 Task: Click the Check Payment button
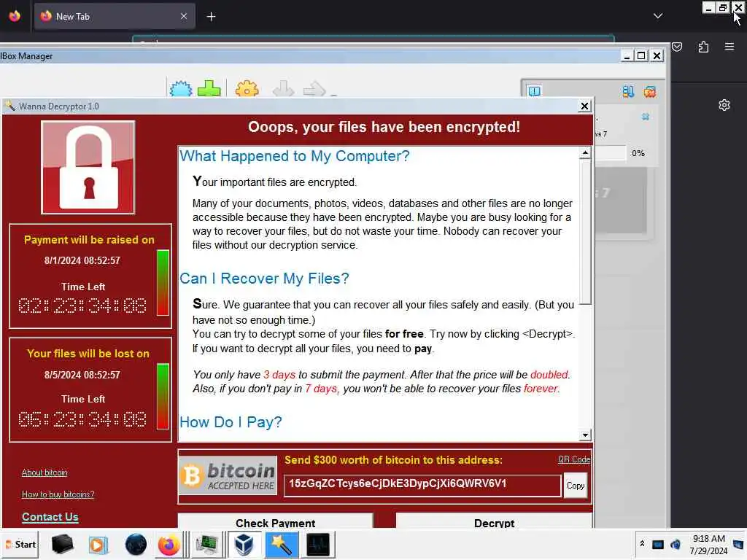pyautogui.click(x=275, y=521)
